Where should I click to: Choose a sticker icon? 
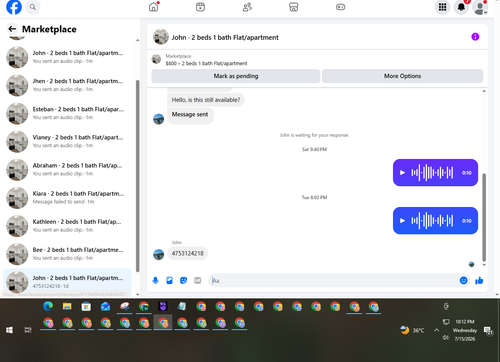coord(183,280)
